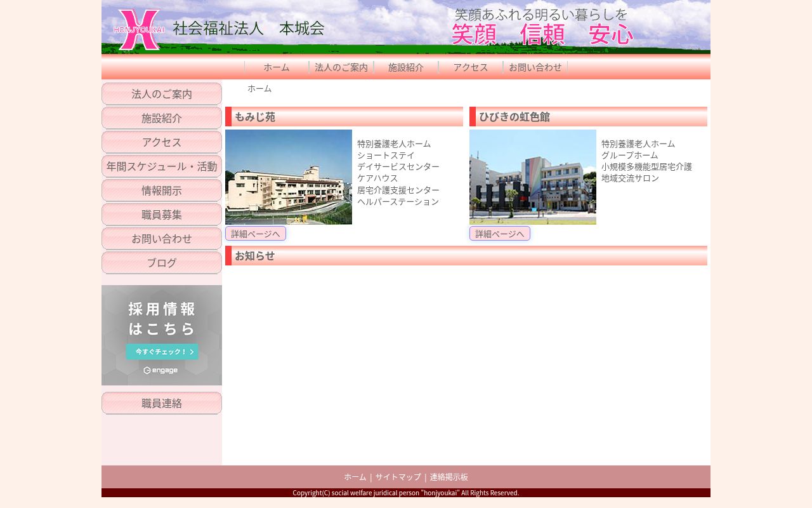Click the ホーム breadcrumb text
812x508 pixels.
coord(259,88)
